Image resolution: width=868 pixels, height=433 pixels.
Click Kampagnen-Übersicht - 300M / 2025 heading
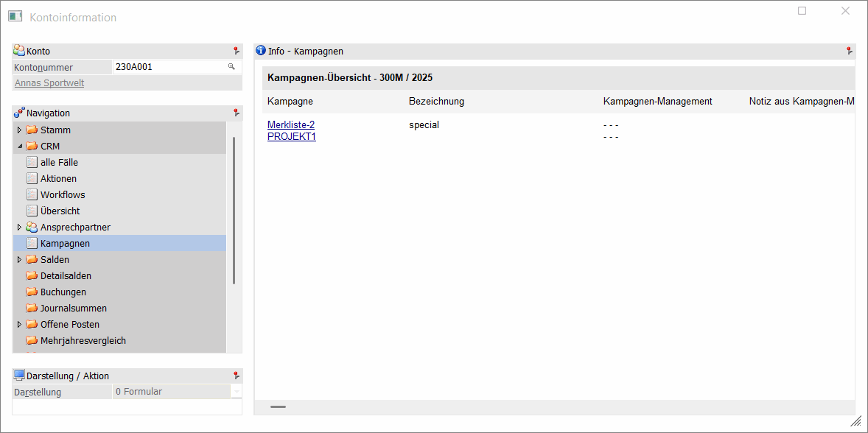coord(350,78)
